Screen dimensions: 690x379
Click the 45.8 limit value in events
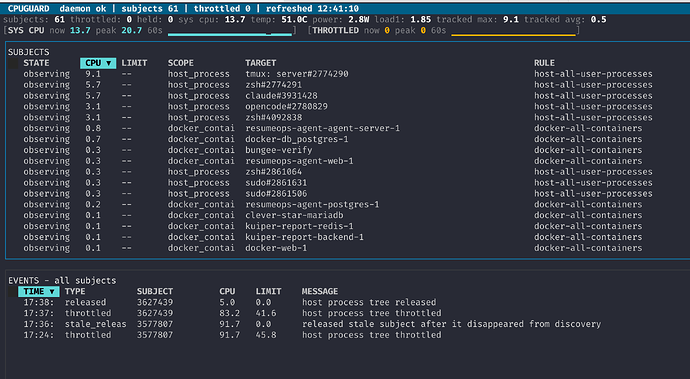tap(266, 335)
